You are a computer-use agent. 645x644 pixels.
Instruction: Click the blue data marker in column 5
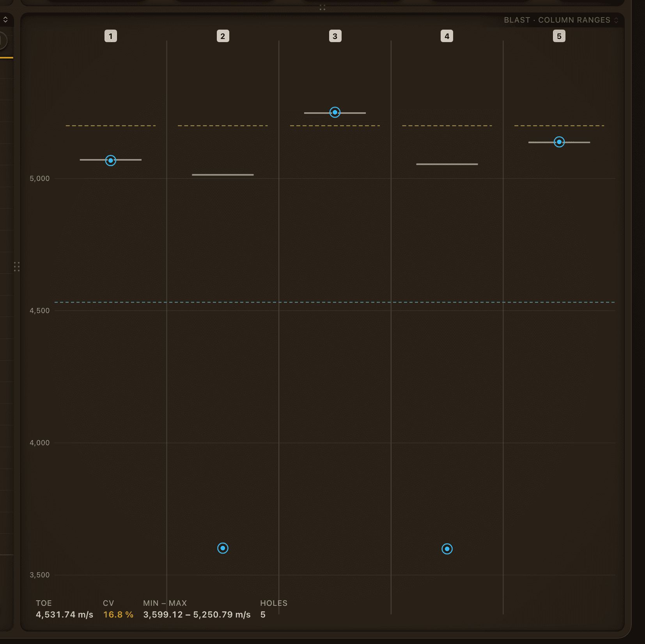click(x=559, y=142)
